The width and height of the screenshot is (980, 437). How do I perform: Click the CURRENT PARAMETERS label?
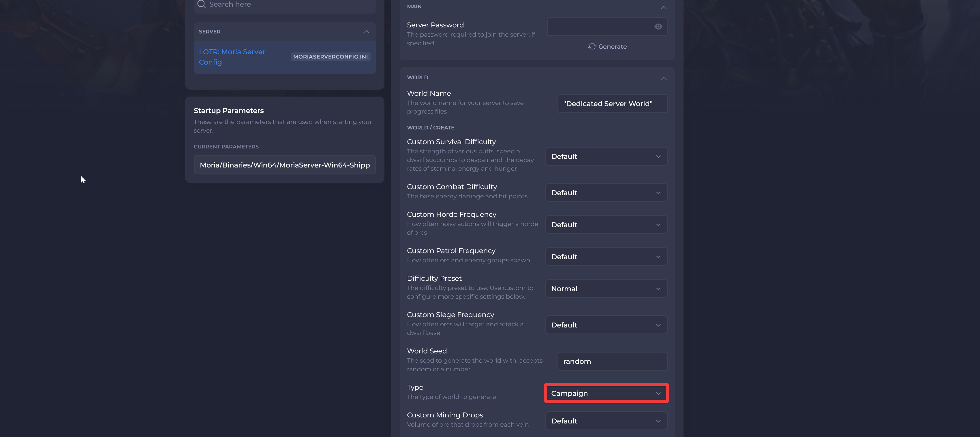[226, 147]
